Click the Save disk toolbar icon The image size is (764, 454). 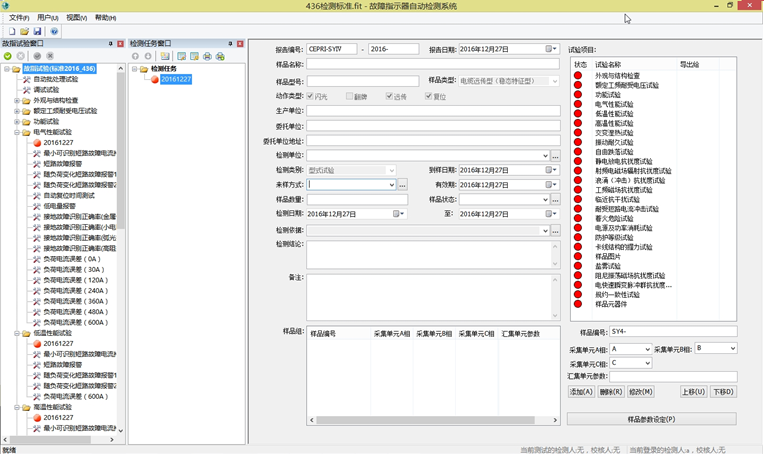[37, 31]
